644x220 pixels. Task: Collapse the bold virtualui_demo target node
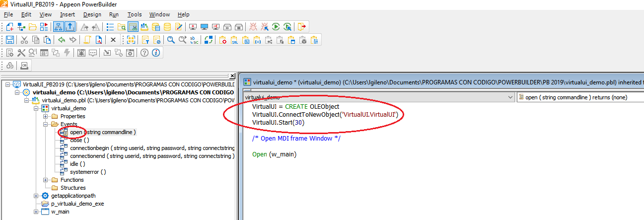(18, 92)
